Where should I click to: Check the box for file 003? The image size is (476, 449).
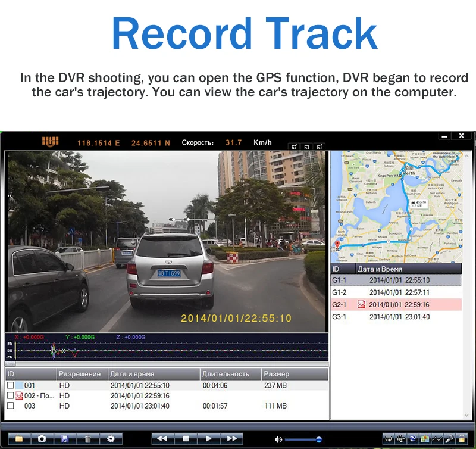coord(11,406)
